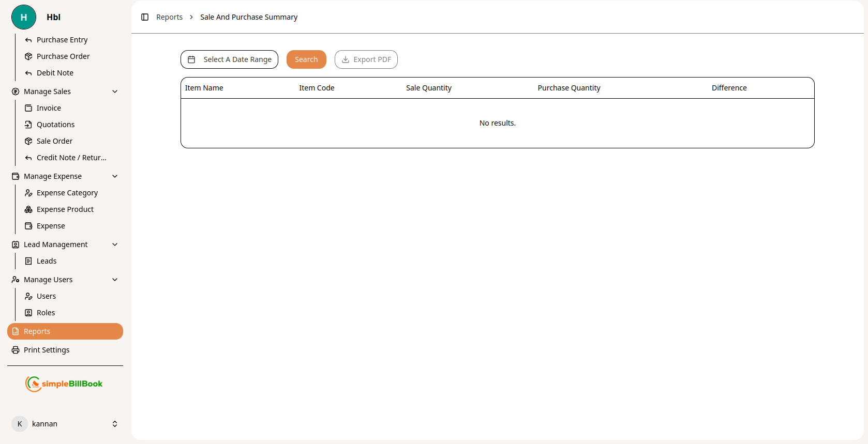Click the Quotations document icon
This screenshot has height=444, width=868.
pos(28,125)
